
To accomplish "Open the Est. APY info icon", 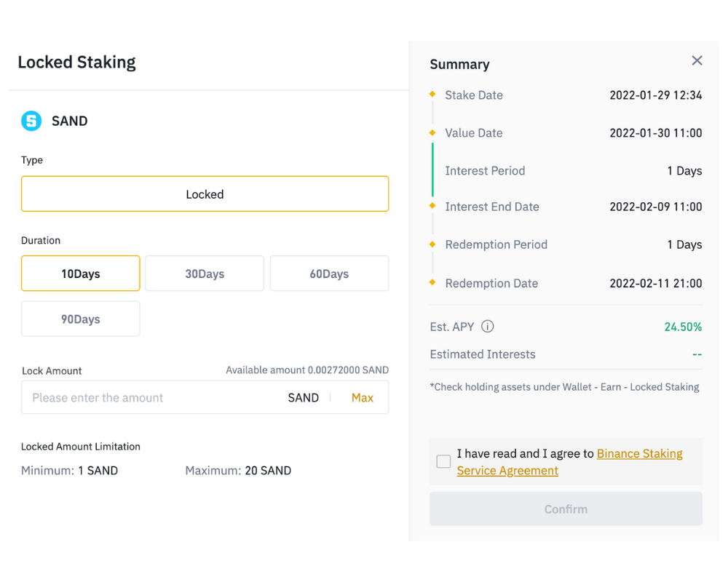I will 488,327.
